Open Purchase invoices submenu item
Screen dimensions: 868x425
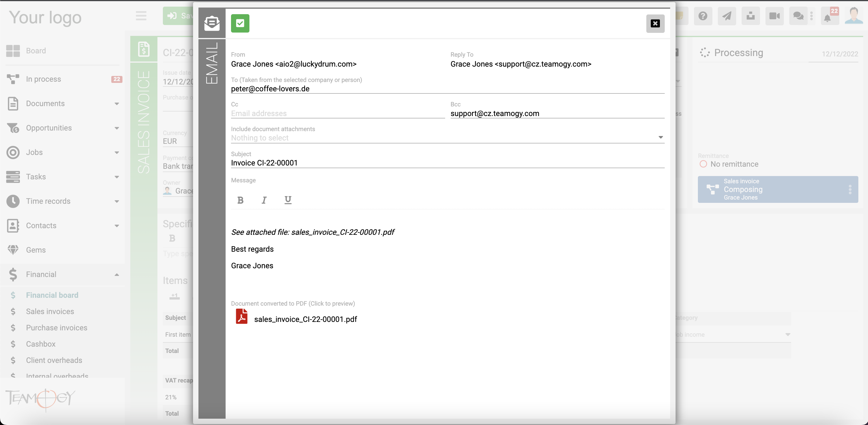(57, 328)
